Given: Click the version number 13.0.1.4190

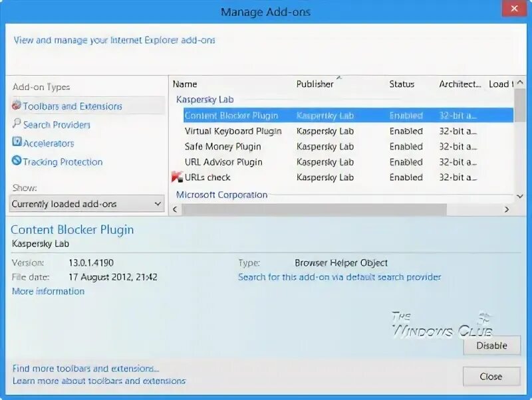Looking at the screenshot, I should click(91, 262).
